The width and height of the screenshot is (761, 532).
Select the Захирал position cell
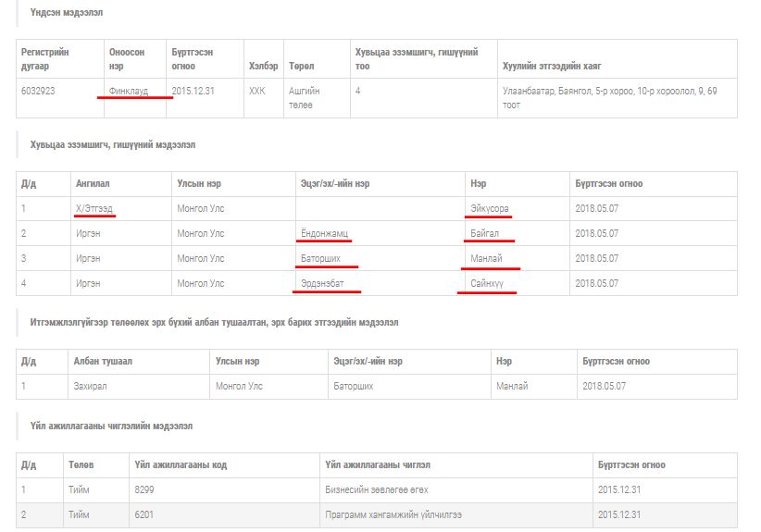pyautogui.click(x=91, y=386)
